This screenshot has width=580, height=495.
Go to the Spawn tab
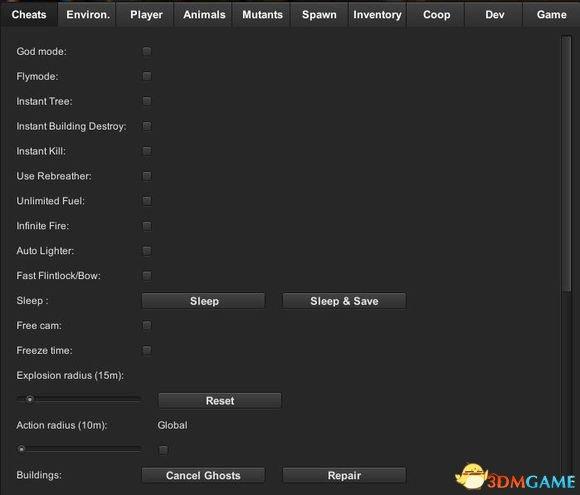(319, 14)
